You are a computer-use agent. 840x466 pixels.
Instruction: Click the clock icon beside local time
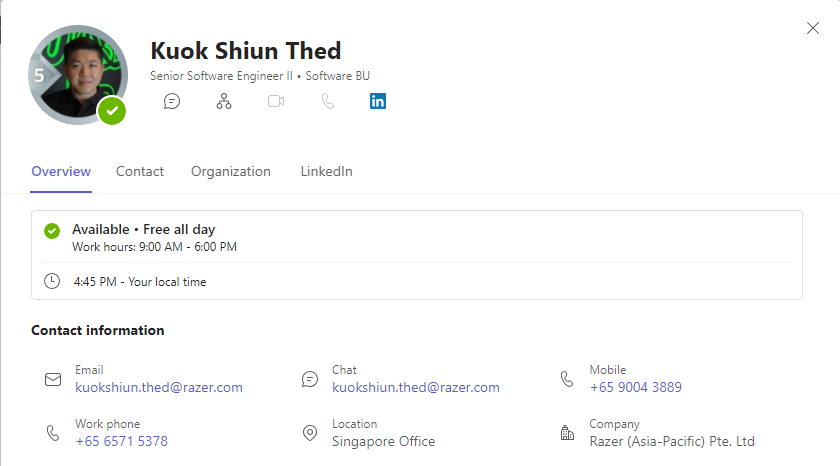pos(52,281)
